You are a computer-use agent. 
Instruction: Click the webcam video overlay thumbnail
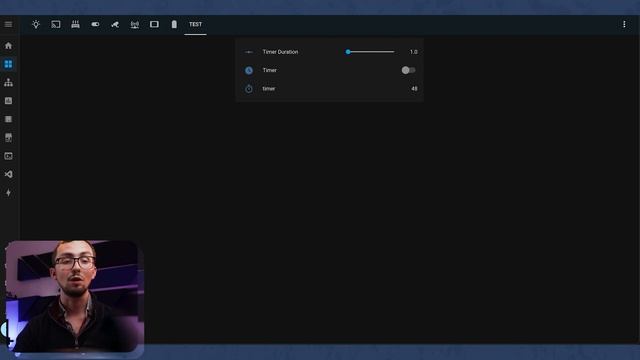[74, 297]
